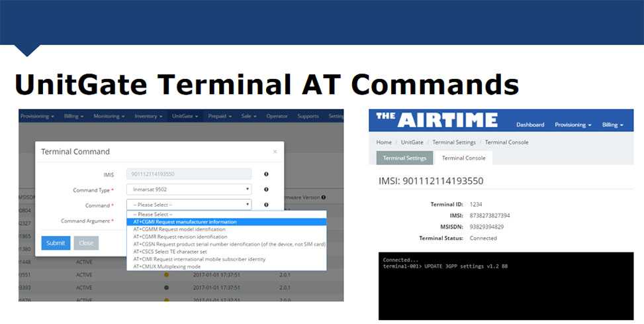Click the Terminal Settings breadcrumb link
The image size is (644, 324).
click(x=454, y=142)
